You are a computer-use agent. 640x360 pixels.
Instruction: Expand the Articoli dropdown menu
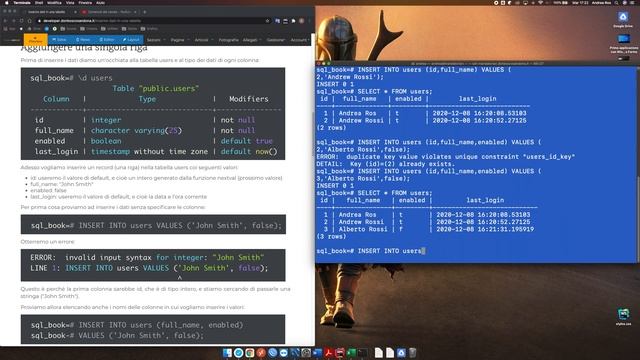click(x=204, y=40)
